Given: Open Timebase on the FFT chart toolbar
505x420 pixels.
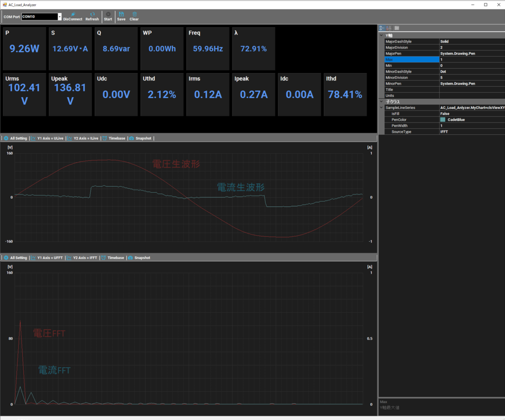Looking at the screenshot, I should [113, 258].
